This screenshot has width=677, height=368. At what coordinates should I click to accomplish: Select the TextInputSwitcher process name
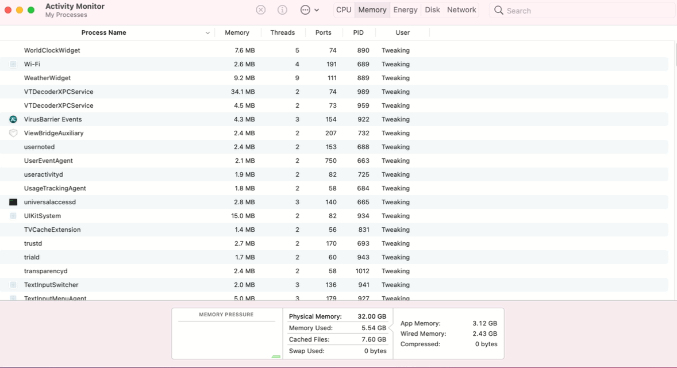51,285
